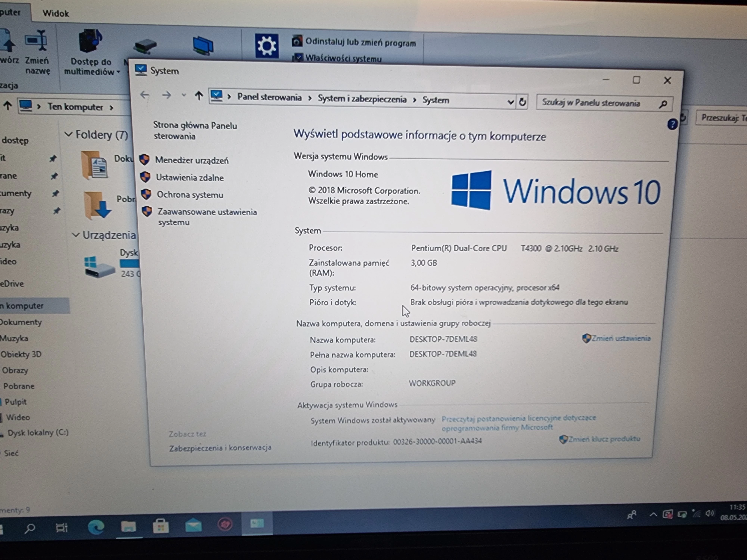Viewport: 747px width, 560px height.
Task: Open Mail app from taskbar
Action: 193,526
